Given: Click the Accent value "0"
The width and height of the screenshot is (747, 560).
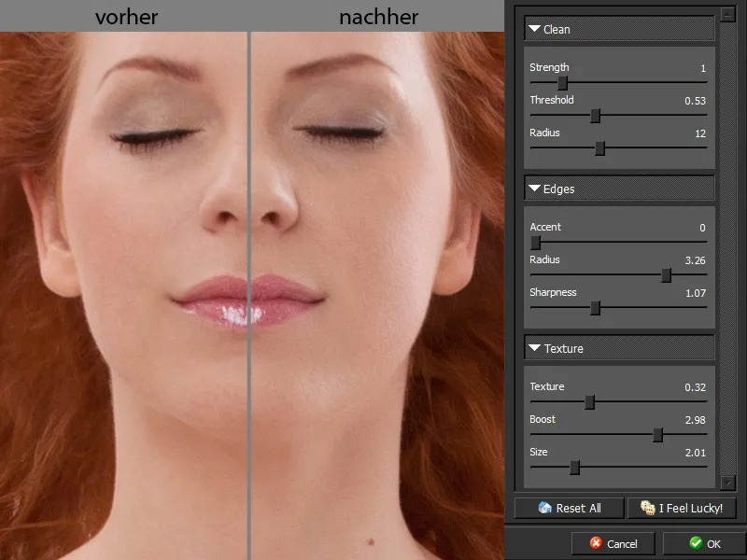Looking at the screenshot, I should click(702, 228).
